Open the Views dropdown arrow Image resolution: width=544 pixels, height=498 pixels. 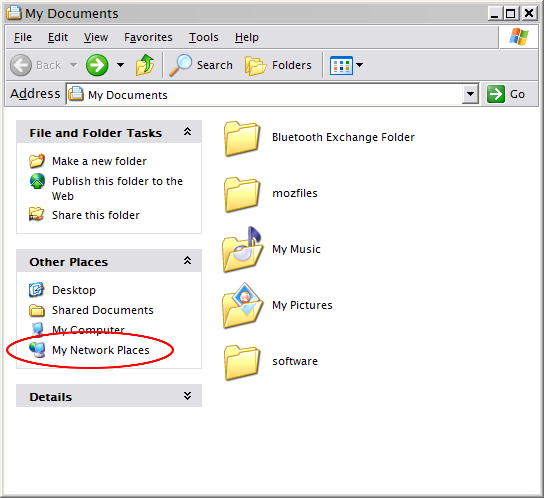360,65
